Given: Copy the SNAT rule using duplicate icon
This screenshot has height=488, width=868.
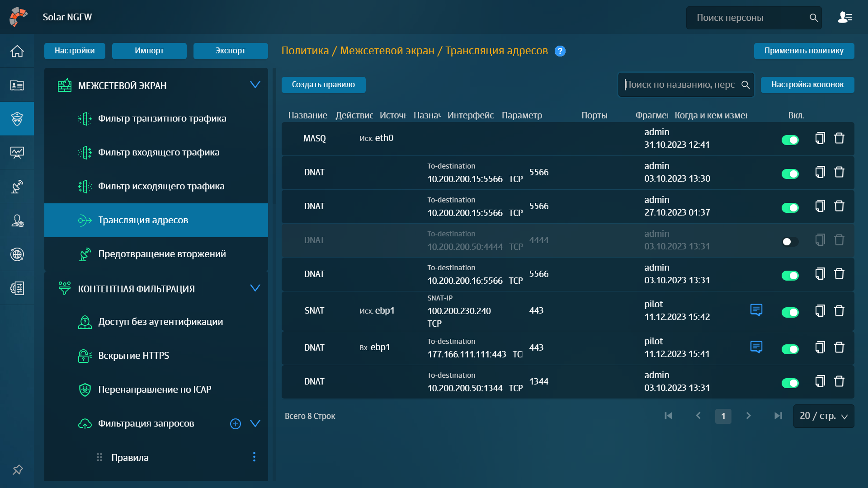Looking at the screenshot, I should tap(820, 311).
